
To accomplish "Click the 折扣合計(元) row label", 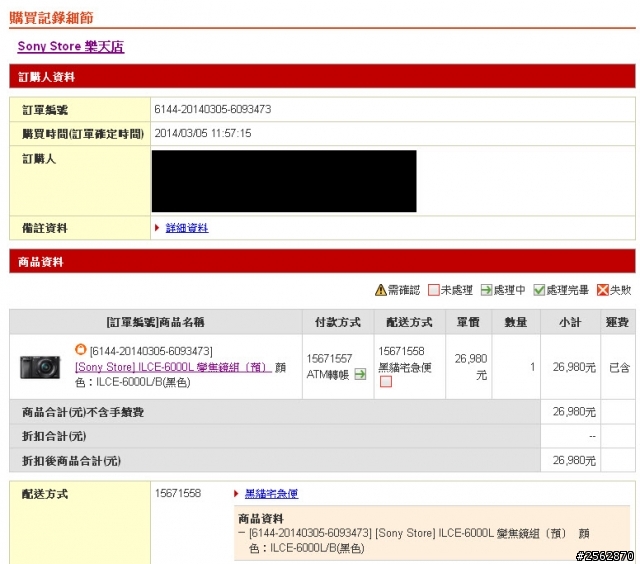I will coord(54,436).
